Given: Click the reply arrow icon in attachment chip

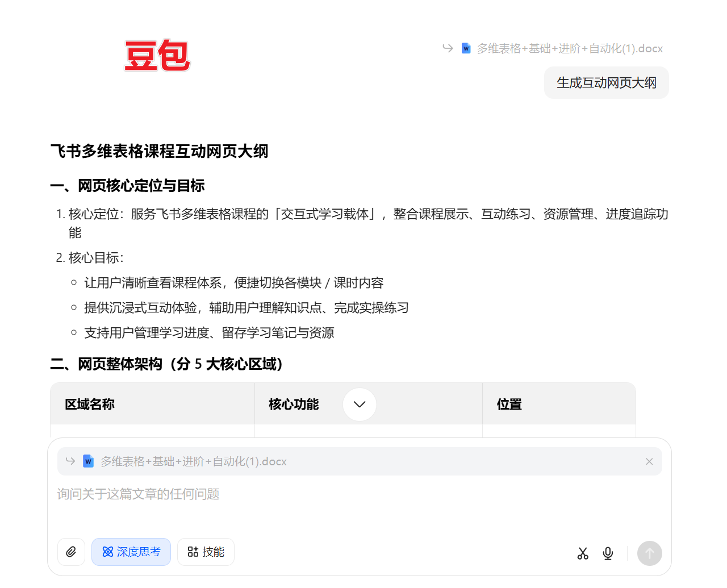Looking at the screenshot, I should (70, 461).
